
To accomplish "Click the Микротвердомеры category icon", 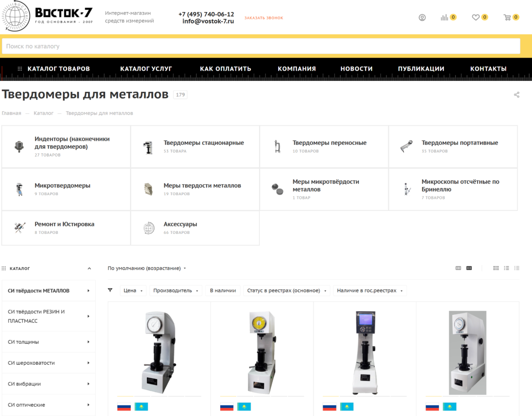I will tap(20, 189).
